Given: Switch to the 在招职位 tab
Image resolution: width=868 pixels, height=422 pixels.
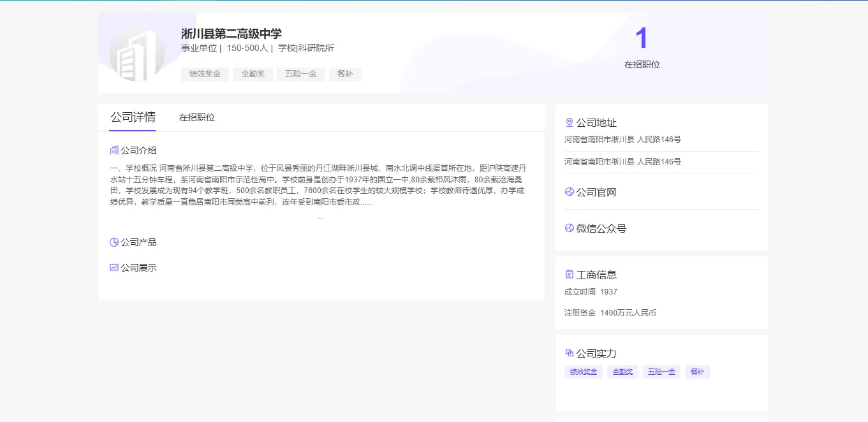Looking at the screenshot, I should click(196, 117).
